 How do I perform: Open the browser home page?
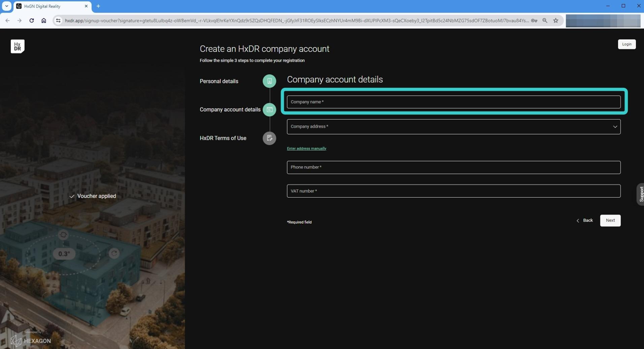click(44, 21)
